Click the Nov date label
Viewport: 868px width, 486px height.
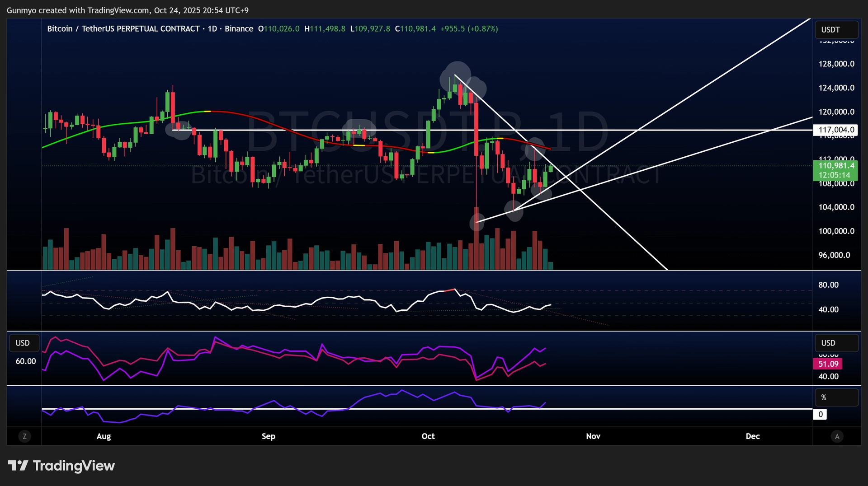[x=593, y=436]
